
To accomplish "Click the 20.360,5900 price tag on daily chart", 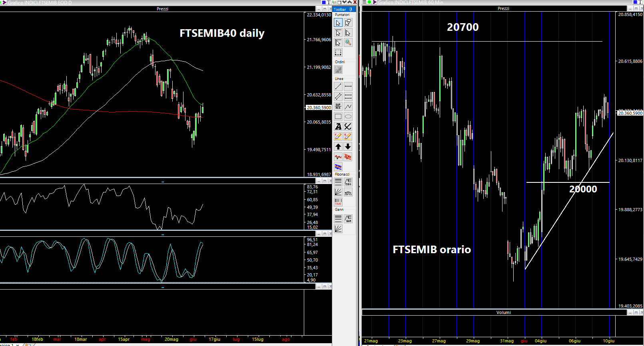I will click(x=319, y=108).
